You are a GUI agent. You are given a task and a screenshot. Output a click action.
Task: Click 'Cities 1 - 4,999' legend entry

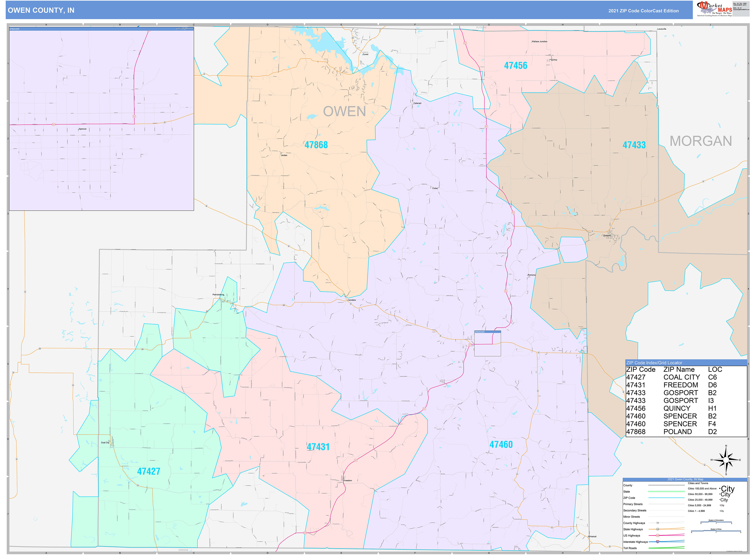point(696,511)
